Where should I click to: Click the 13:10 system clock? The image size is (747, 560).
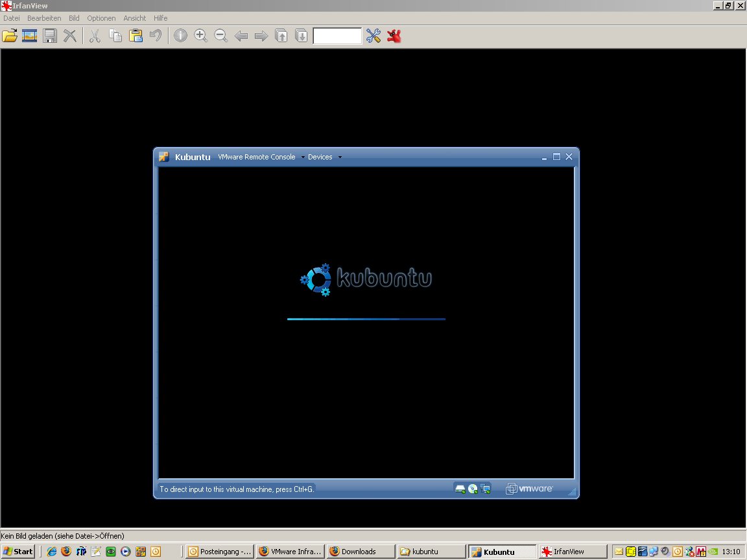[x=731, y=552]
